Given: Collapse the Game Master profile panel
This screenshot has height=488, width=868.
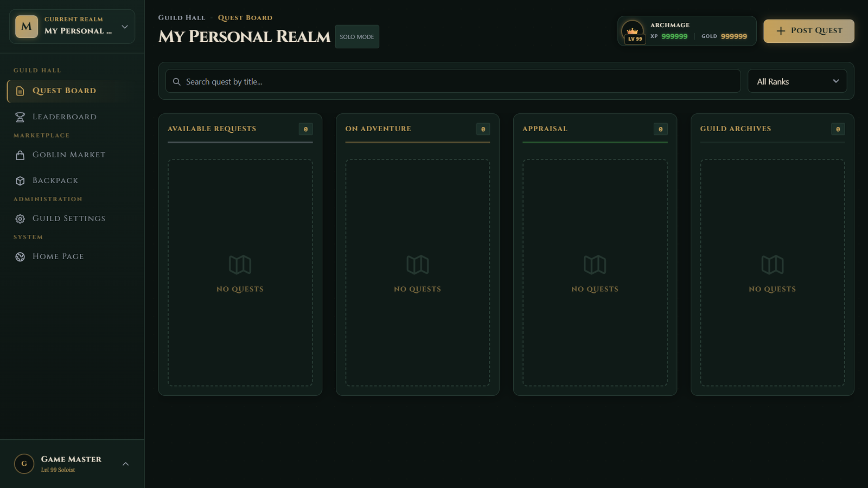Looking at the screenshot, I should [126, 464].
